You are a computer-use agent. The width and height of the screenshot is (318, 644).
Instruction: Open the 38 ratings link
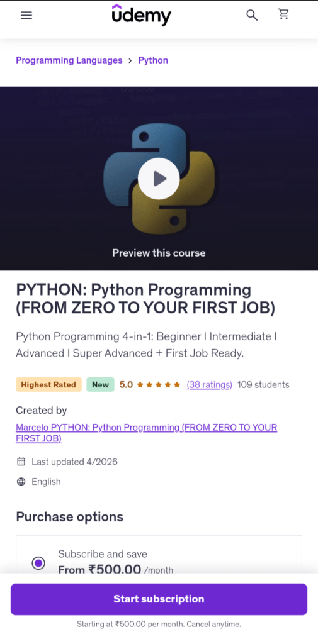[210, 385]
